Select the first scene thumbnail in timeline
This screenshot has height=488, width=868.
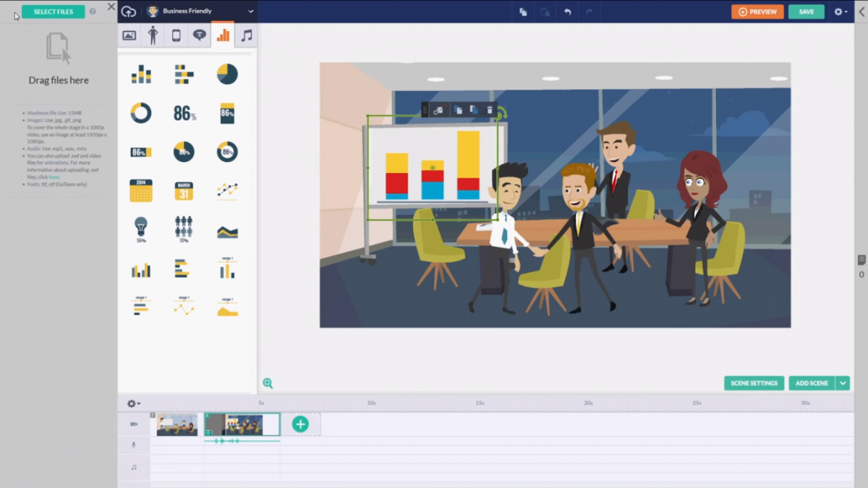pos(176,425)
